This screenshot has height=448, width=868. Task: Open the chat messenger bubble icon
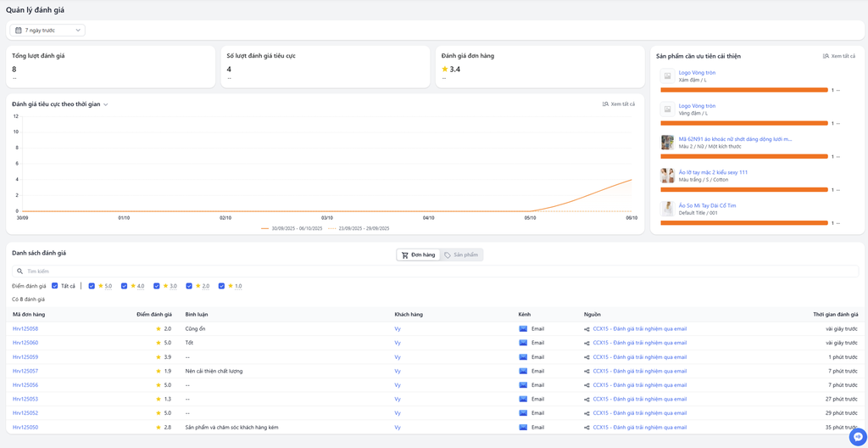pos(858,437)
